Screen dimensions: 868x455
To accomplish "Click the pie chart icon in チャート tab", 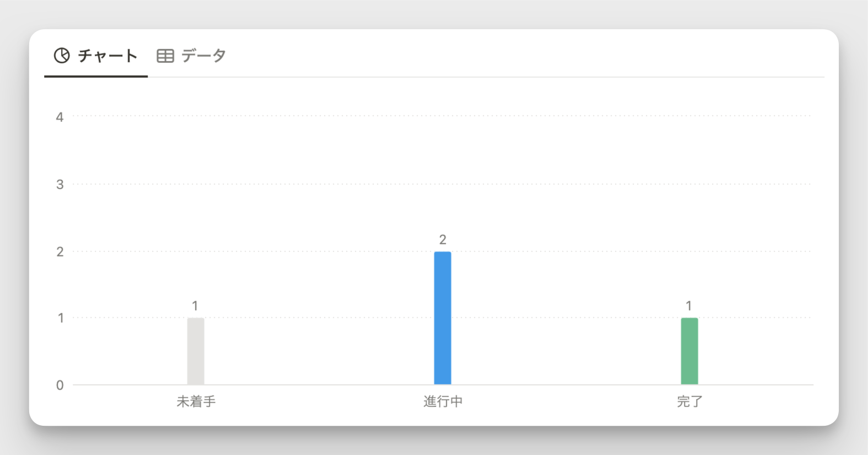I will coord(62,56).
